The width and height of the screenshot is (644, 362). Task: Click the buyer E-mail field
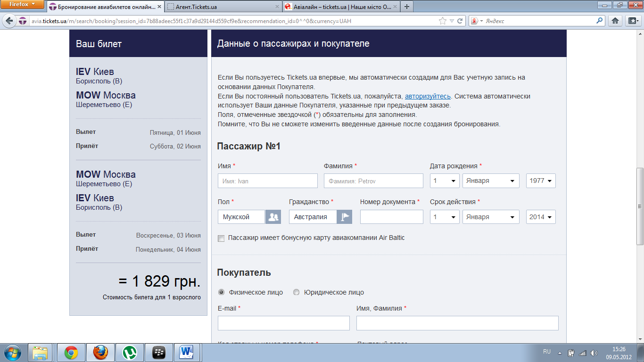tap(284, 323)
